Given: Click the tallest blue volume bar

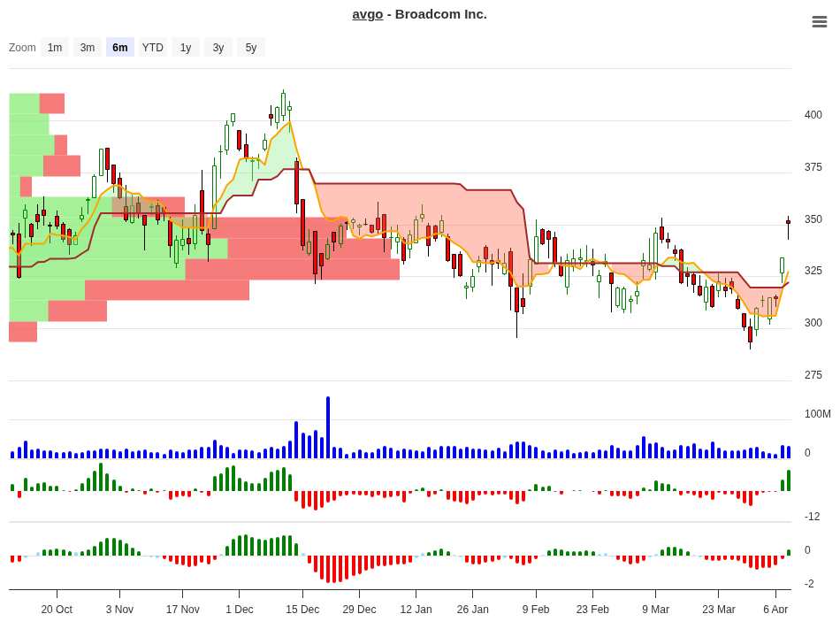Looking at the screenshot, I should click(x=328, y=427).
